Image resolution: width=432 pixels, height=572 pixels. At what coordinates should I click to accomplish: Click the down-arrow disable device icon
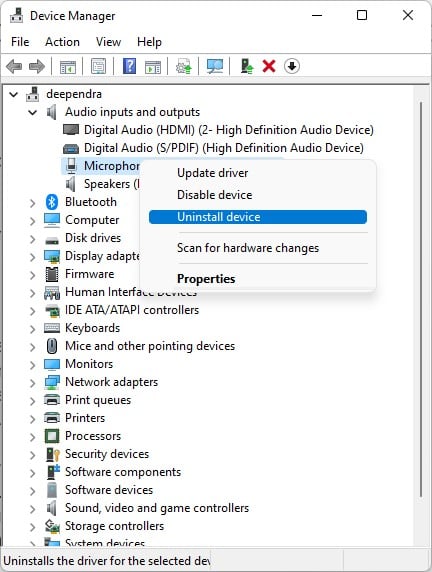(x=292, y=66)
